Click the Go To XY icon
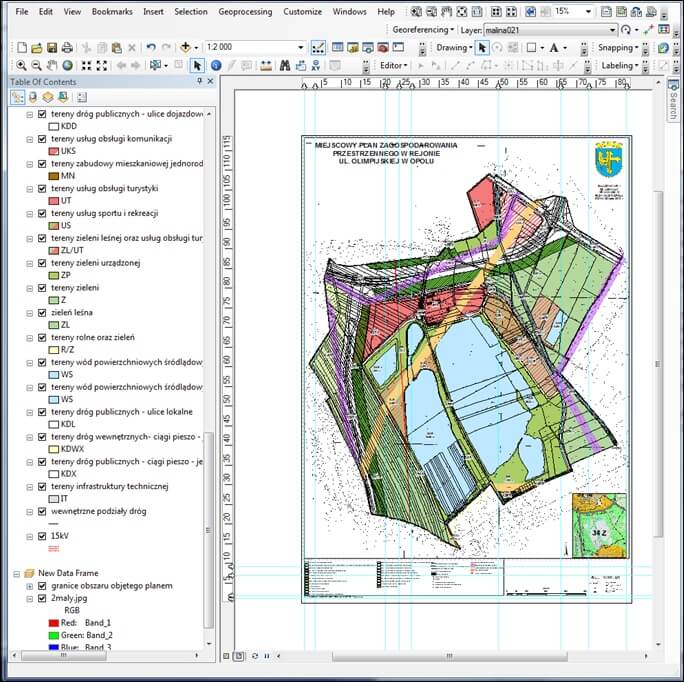 316,66
